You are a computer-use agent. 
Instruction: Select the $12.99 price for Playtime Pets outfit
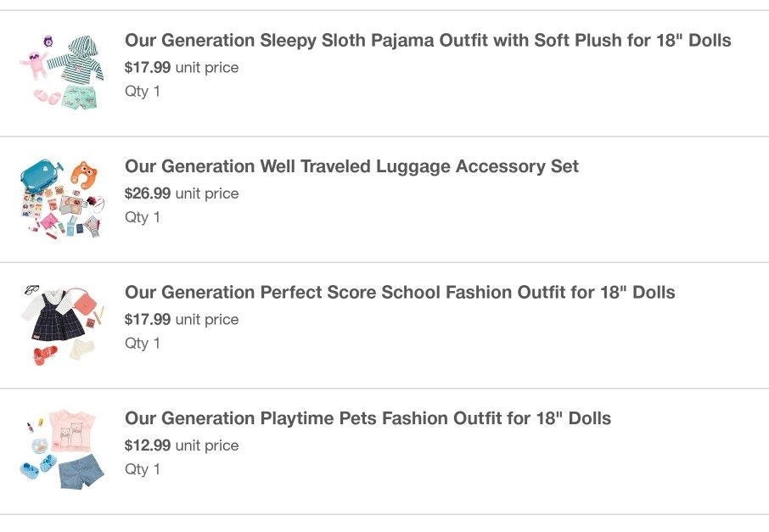click(x=148, y=445)
